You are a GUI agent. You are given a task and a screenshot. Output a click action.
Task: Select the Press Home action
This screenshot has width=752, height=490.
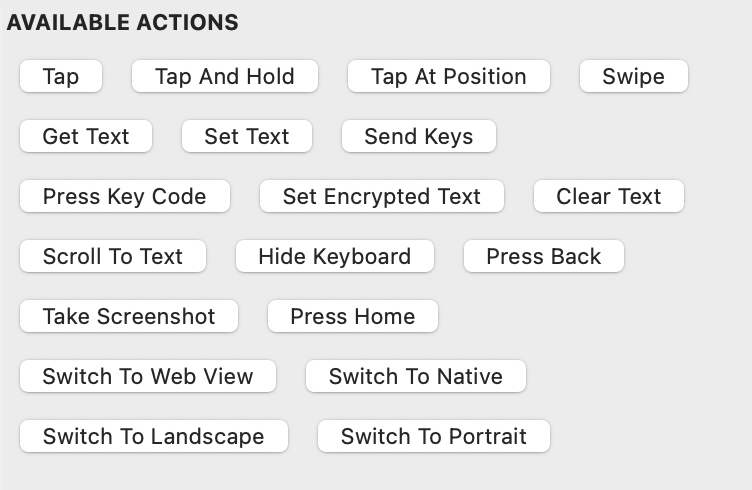[x=353, y=317]
